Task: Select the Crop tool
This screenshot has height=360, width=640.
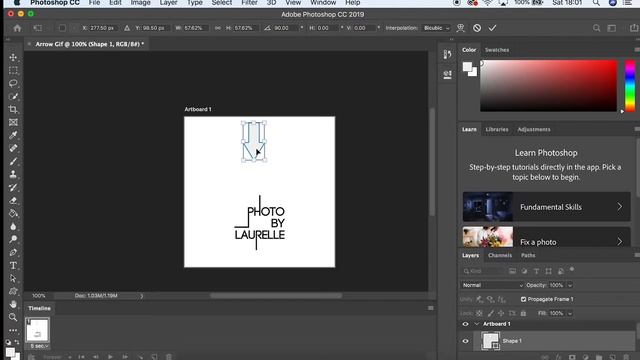Action: tap(13, 109)
